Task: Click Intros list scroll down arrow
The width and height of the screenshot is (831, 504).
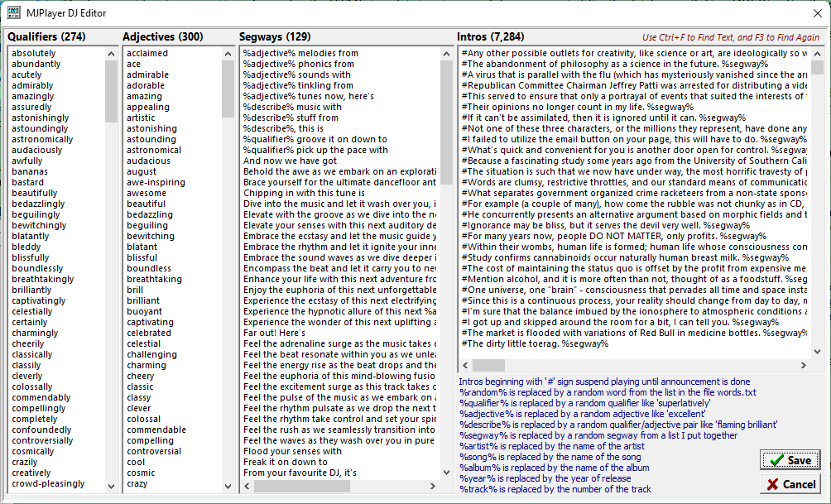Action: [x=817, y=352]
